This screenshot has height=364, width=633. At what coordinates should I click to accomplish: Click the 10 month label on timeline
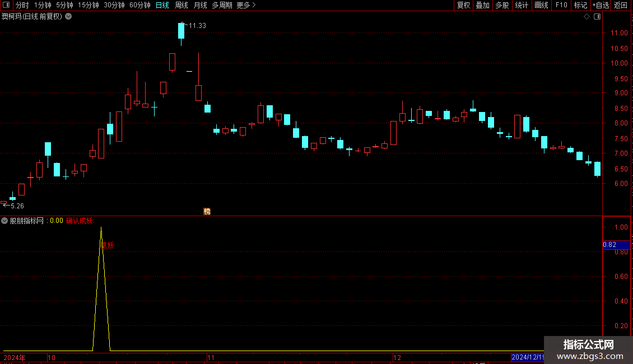tap(52, 357)
